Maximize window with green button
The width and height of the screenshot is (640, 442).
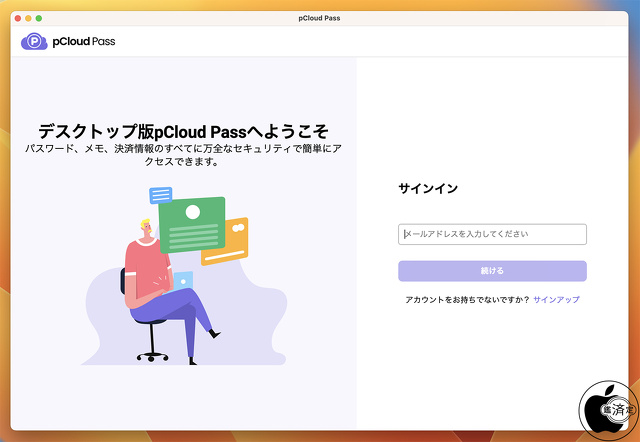click(39, 18)
